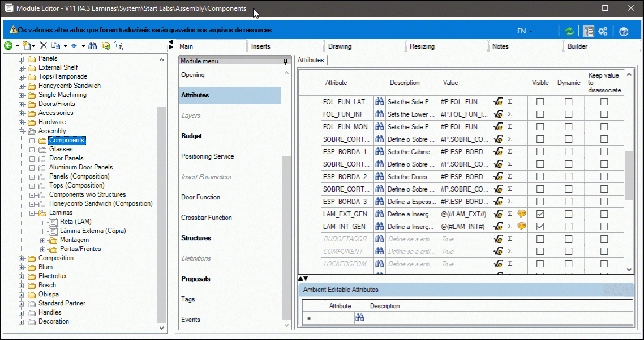Check Visible for ESP_BORDA_2

pyautogui.click(x=540, y=176)
